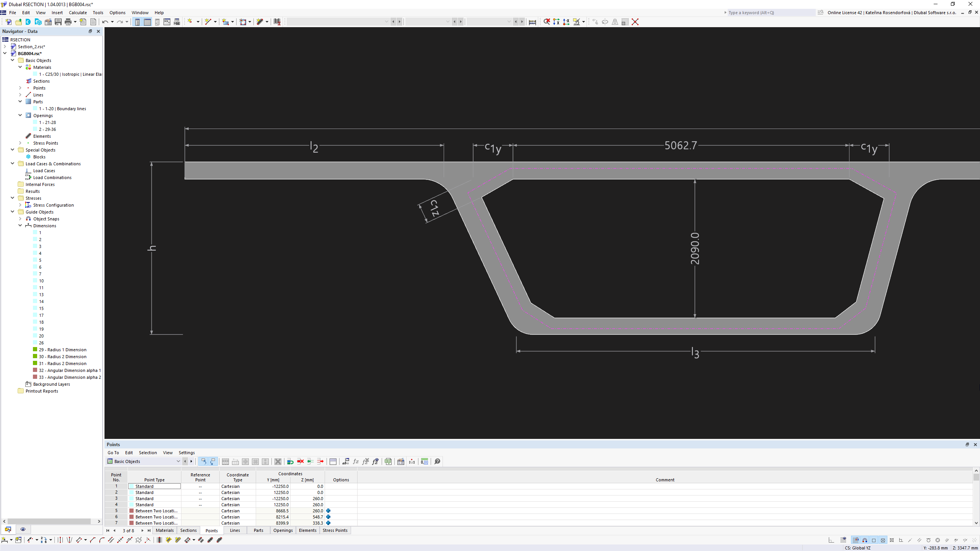980x551 pixels.
Task: Click the Materials tree item
Action: 42,67
